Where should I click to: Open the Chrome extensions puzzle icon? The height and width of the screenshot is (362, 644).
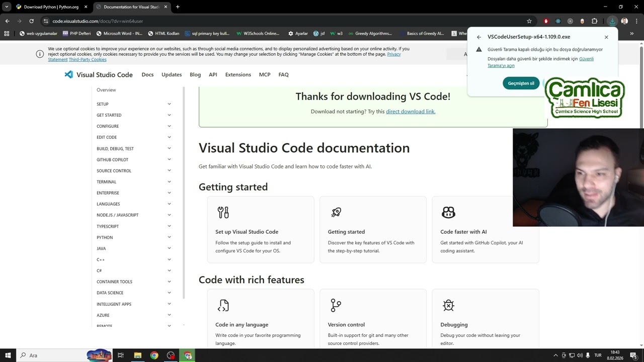tap(595, 21)
